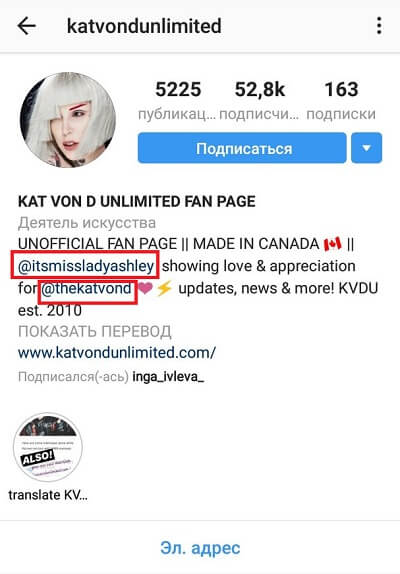Tap the KAT VON D UNLIMITED FAN PAGE name

coord(137,202)
